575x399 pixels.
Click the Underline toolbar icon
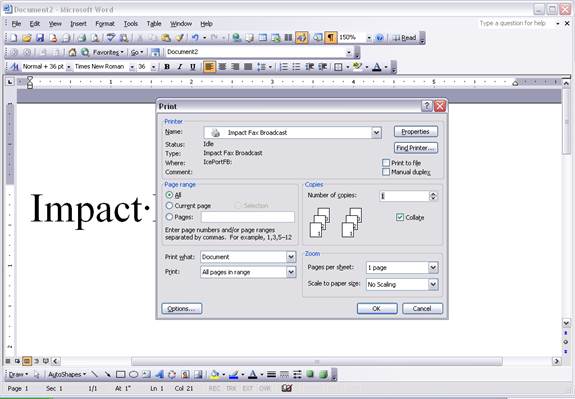click(x=193, y=67)
